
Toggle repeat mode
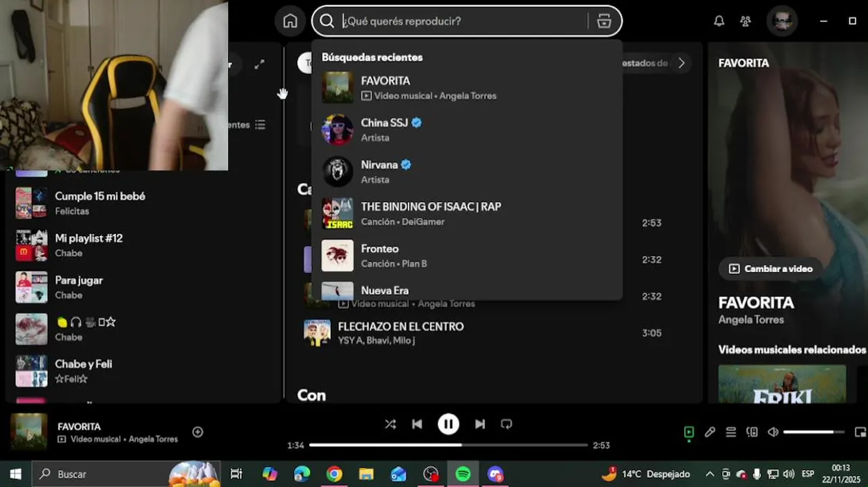click(506, 424)
